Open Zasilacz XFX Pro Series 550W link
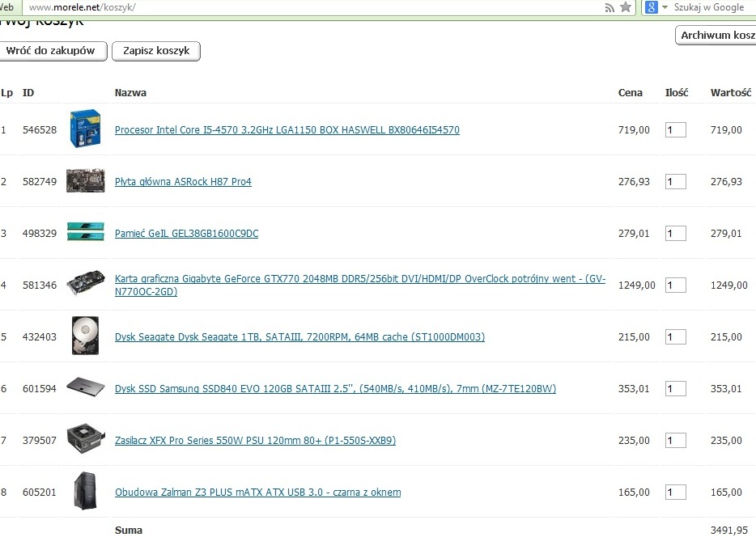 coord(255,440)
